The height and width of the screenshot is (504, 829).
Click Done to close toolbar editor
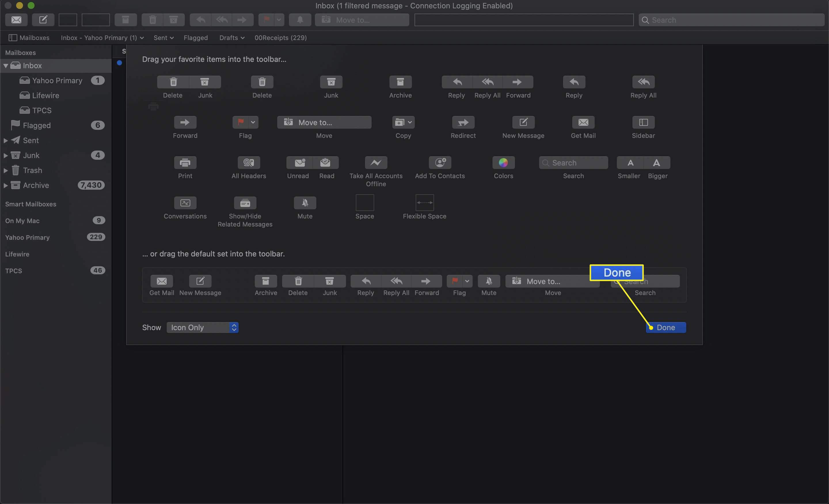(666, 328)
